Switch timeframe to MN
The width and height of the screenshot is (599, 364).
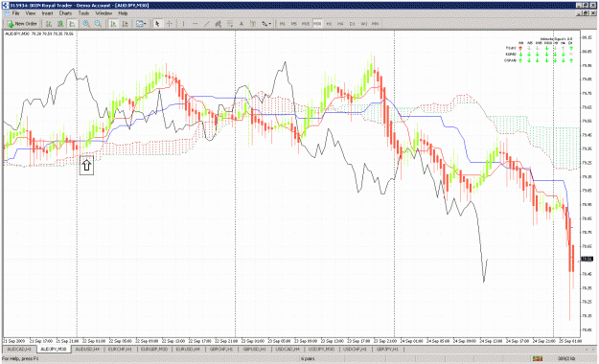click(x=376, y=24)
